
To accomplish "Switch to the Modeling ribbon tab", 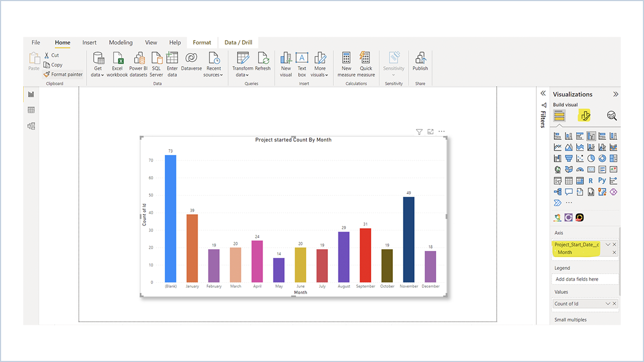I will coord(120,42).
